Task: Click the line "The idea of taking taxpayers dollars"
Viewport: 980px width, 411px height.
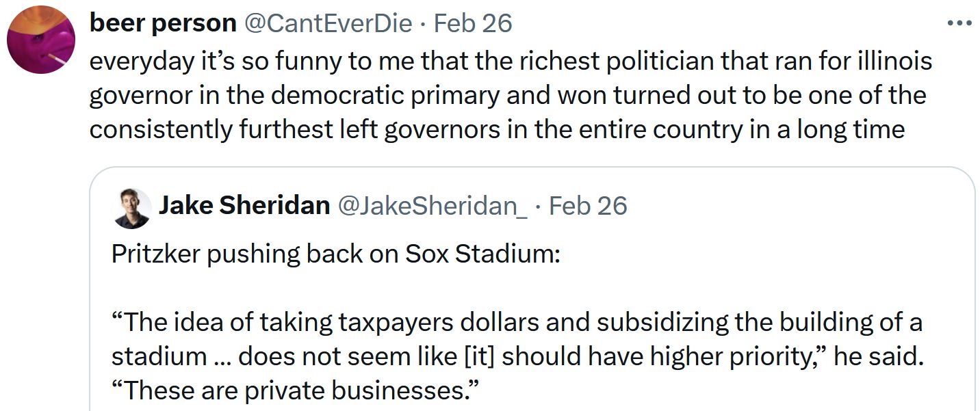Action: tap(517, 322)
